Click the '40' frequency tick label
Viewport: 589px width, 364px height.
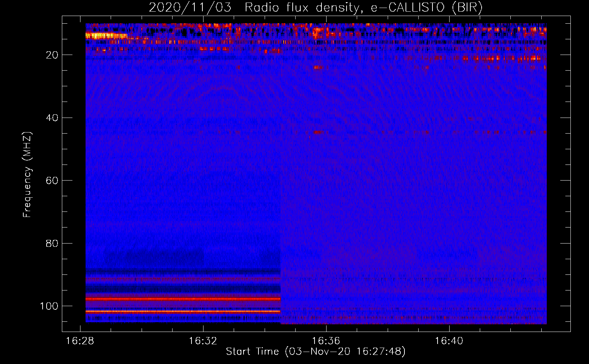52,118
